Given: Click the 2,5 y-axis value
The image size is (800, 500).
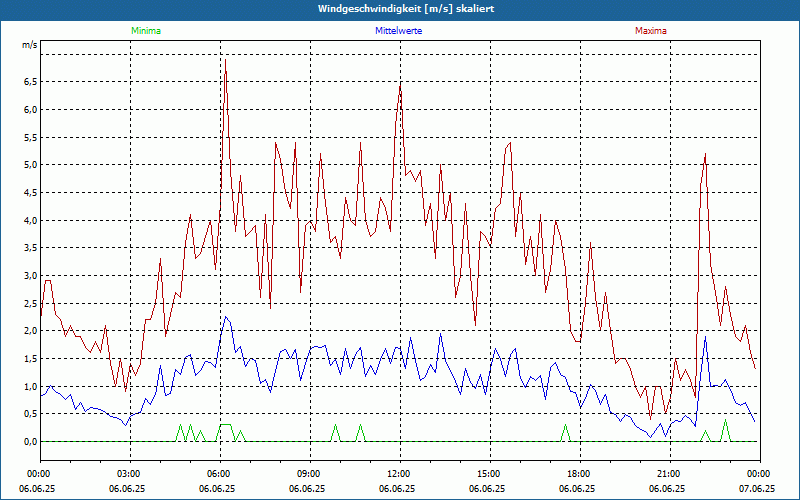Looking at the screenshot, I should tap(31, 304).
